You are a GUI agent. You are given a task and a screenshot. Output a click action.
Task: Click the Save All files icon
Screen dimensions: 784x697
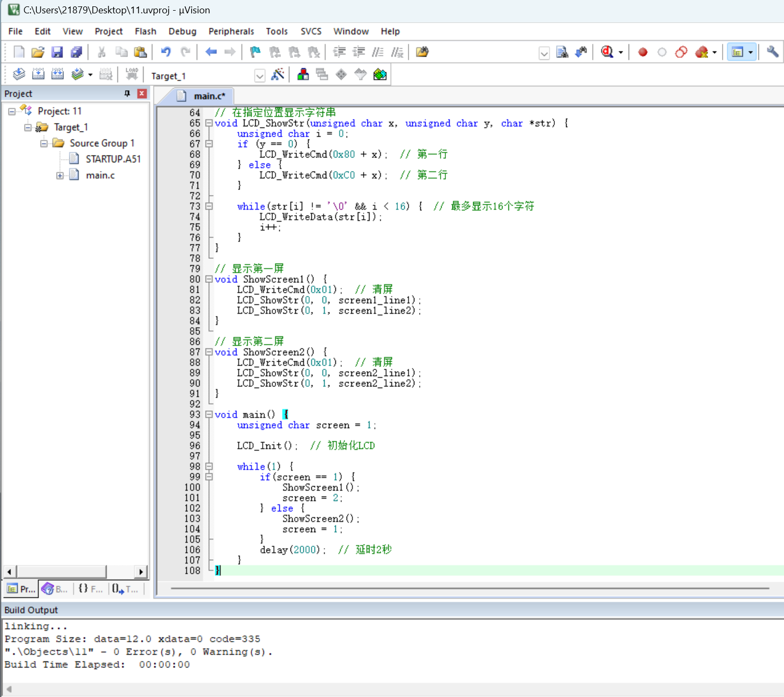76,51
